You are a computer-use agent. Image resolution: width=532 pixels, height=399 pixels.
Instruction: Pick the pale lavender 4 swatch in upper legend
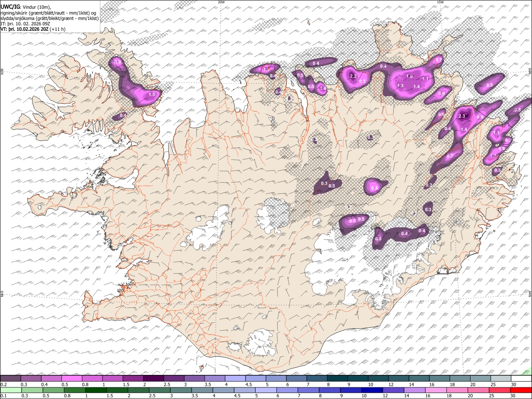(x=235, y=379)
